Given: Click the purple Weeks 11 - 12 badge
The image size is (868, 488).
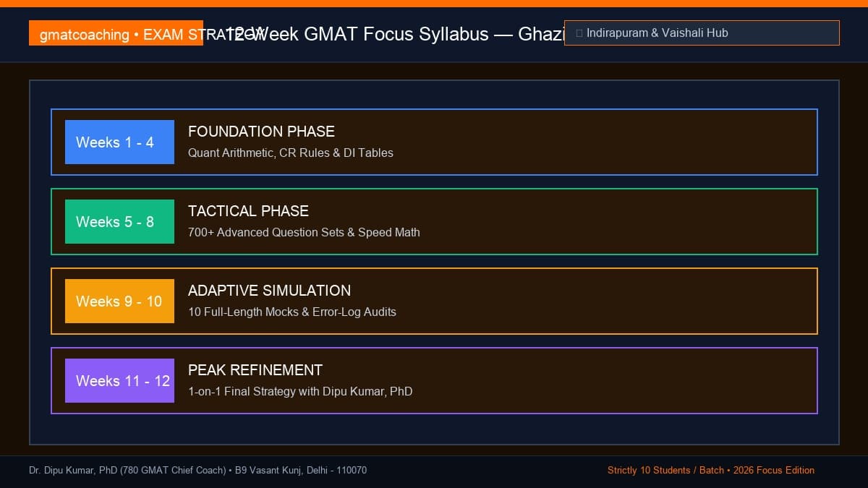Looking at the screenshot, I should [119, 381].
